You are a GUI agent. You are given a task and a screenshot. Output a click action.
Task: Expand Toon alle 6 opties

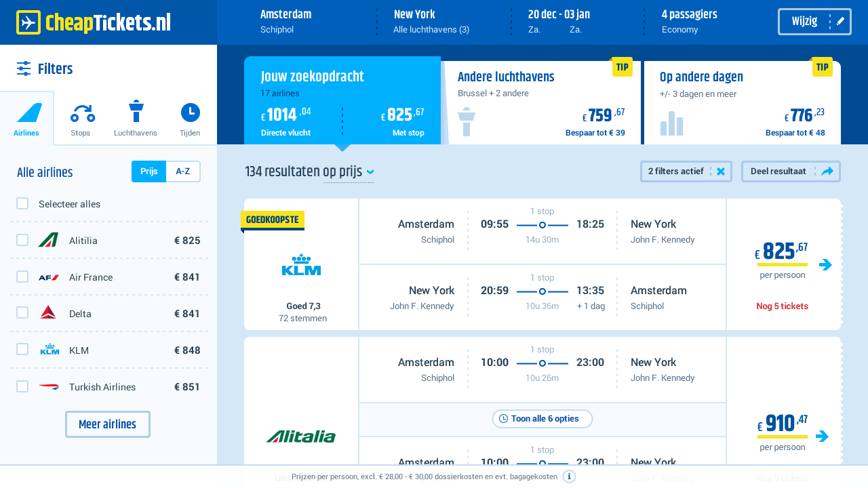pyautogui.click(x=542, y=419)
